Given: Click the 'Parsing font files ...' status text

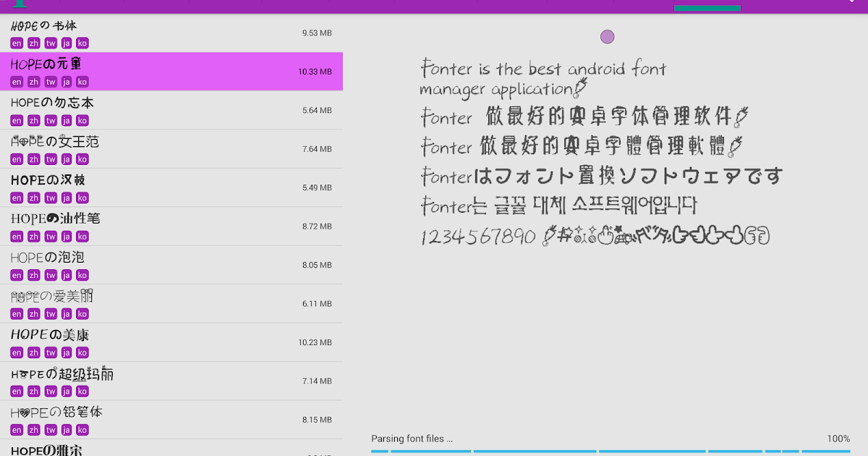Looking at the screenshot, I should click(x=412, y=439).
